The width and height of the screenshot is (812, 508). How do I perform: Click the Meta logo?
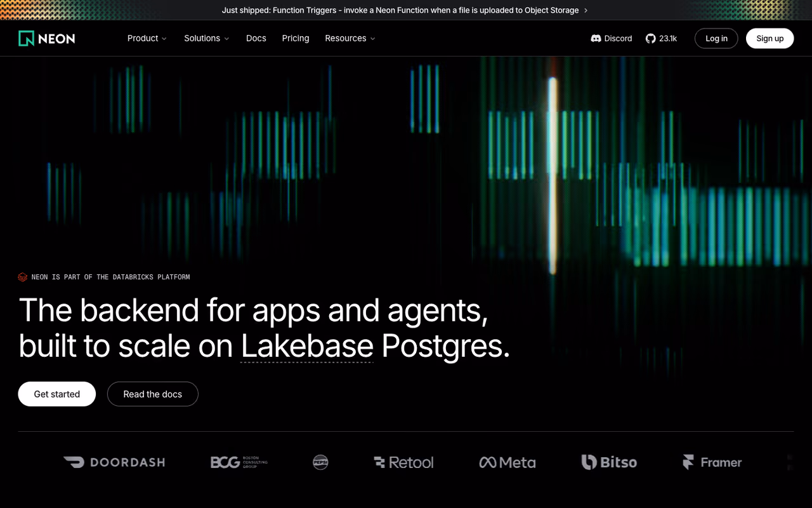click(507, 462)
